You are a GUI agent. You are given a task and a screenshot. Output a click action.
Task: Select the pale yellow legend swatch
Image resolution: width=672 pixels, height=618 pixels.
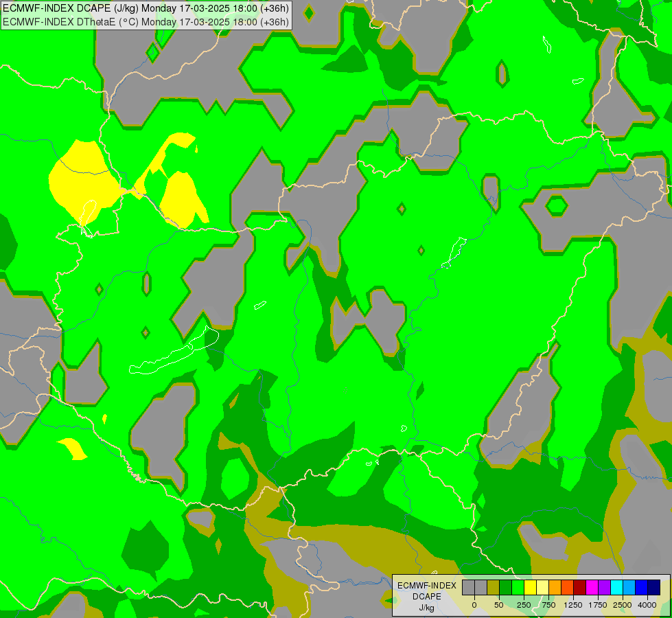tap(542, 587)
